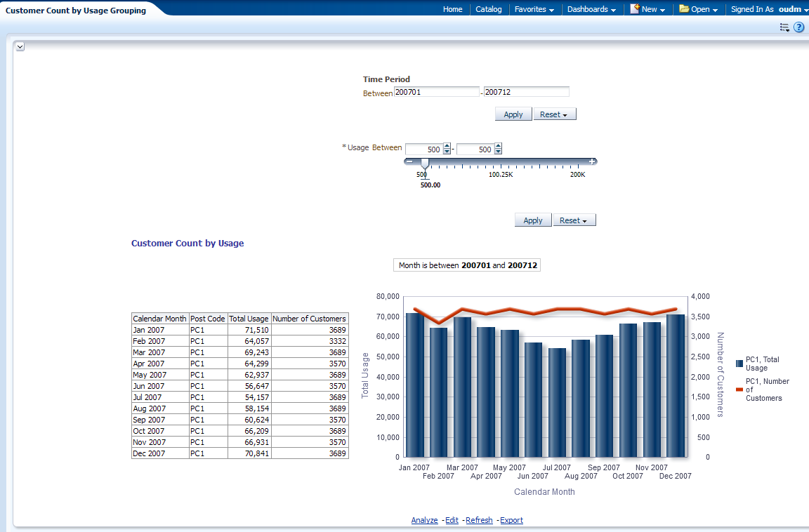This screenshot has width=809, height=532.
Task: Open the Open dropdown menu
Action: pyautogui.click(x=704, y=9)
